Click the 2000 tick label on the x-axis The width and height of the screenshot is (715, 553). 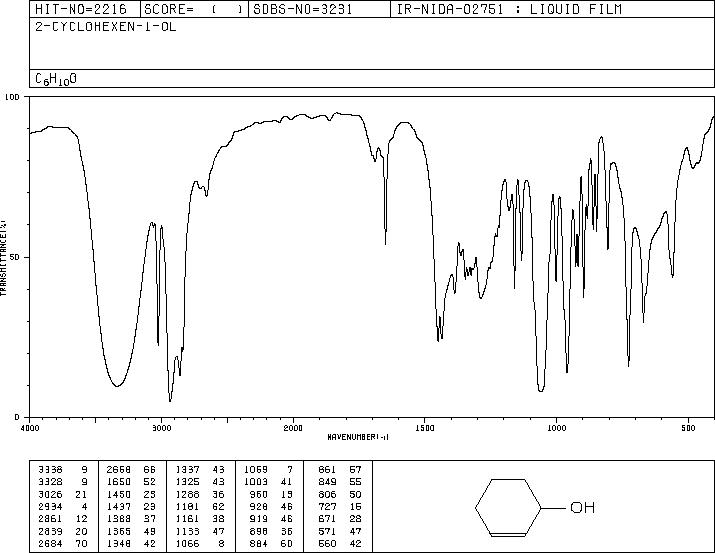(293, 428)
